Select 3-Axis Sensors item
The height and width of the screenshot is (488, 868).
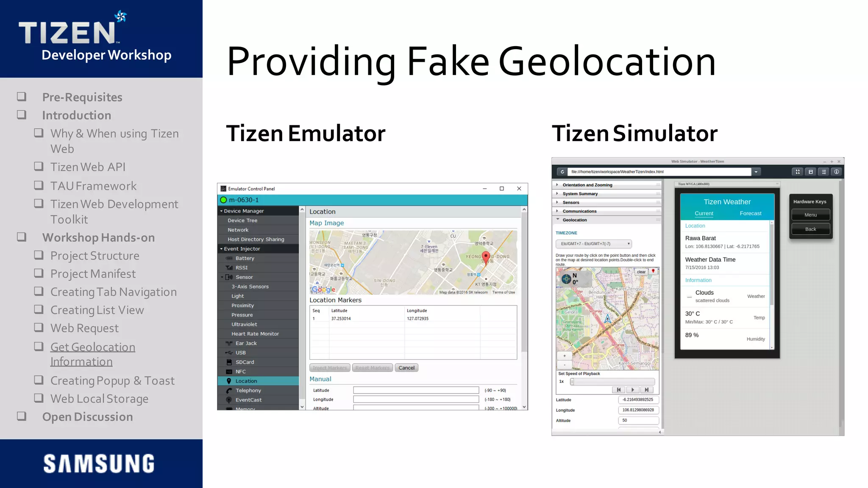pyautogui.click(x=250, y=287)
